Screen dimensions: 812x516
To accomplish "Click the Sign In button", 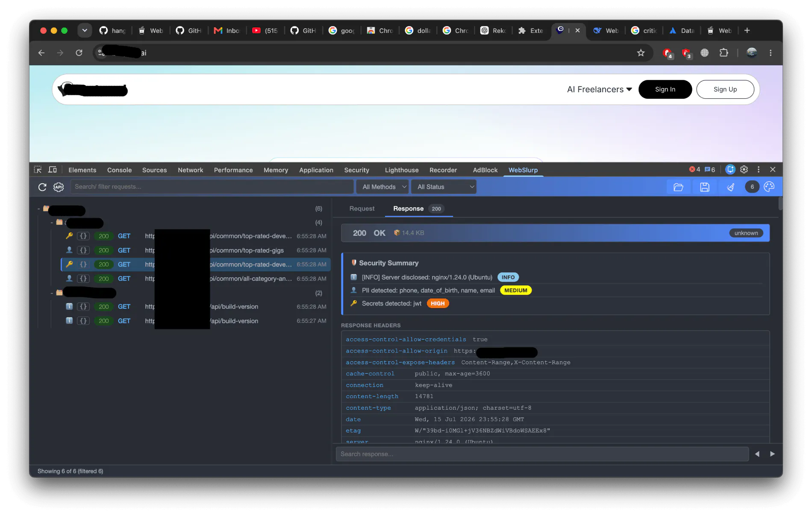I will pos(665,89).
